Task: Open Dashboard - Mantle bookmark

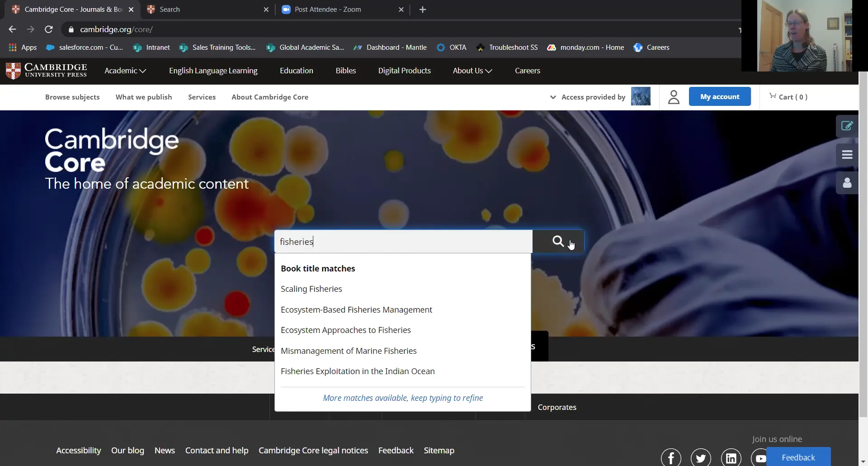Action: coord(390,48)
